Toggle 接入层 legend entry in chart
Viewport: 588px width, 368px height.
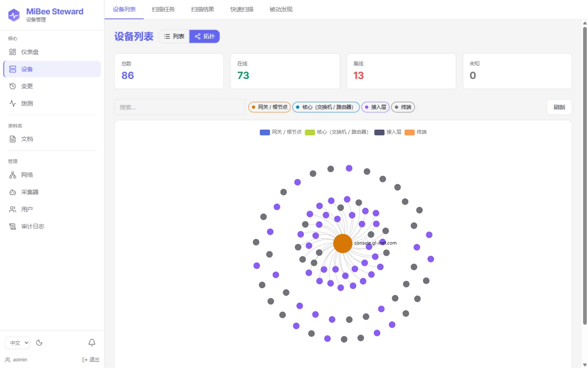tap(388, 132)
